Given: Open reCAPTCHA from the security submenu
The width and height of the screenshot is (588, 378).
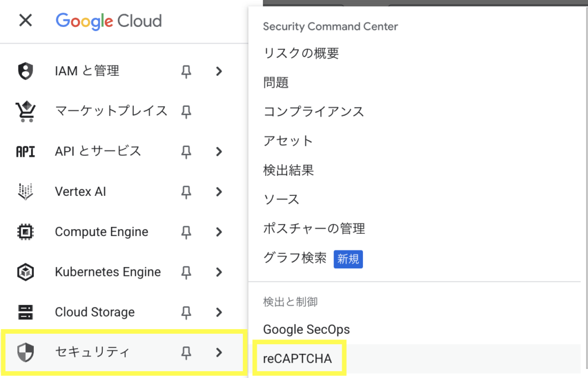Looking at the screenshot, I should (297, 359).
